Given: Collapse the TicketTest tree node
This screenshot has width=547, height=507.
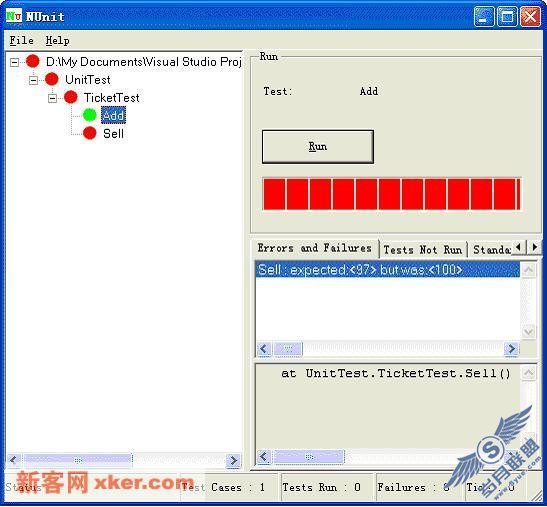Looking at the screenshot, I should coord(52,98).
